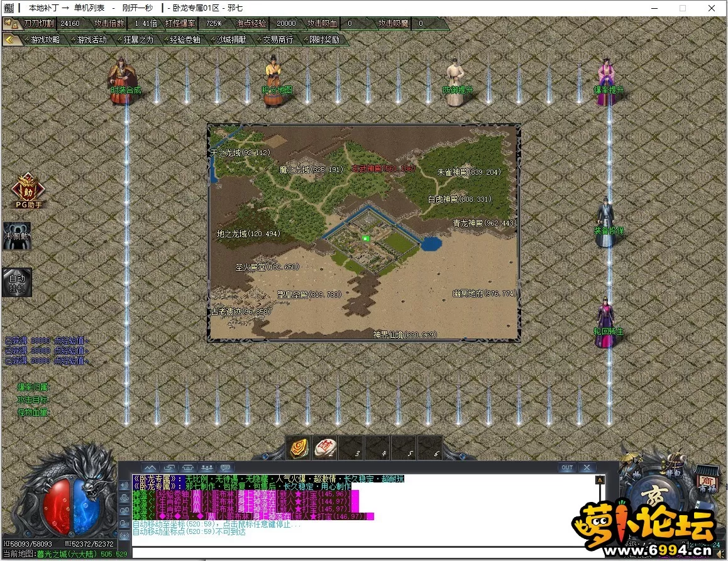The width and height of the screenshot is (728, 561).
Task: Select empty hotbar slot 3
Action: (351, 448)
